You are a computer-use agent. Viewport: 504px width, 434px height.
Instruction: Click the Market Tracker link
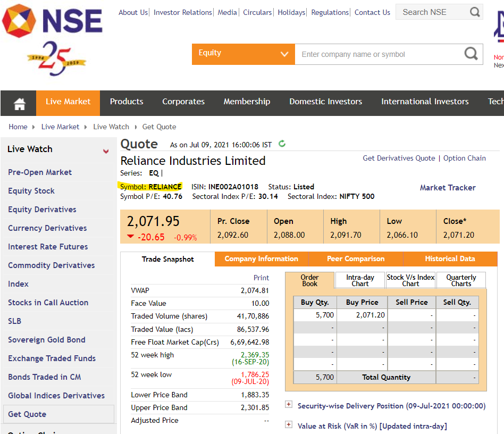[x=448, y=188]
